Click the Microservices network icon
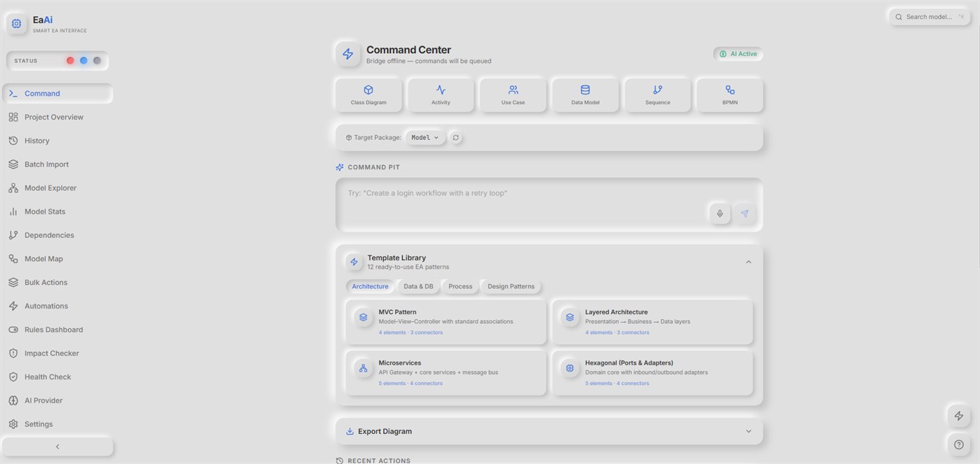Viewport: 980px width, 464px height. pos(363,368)
